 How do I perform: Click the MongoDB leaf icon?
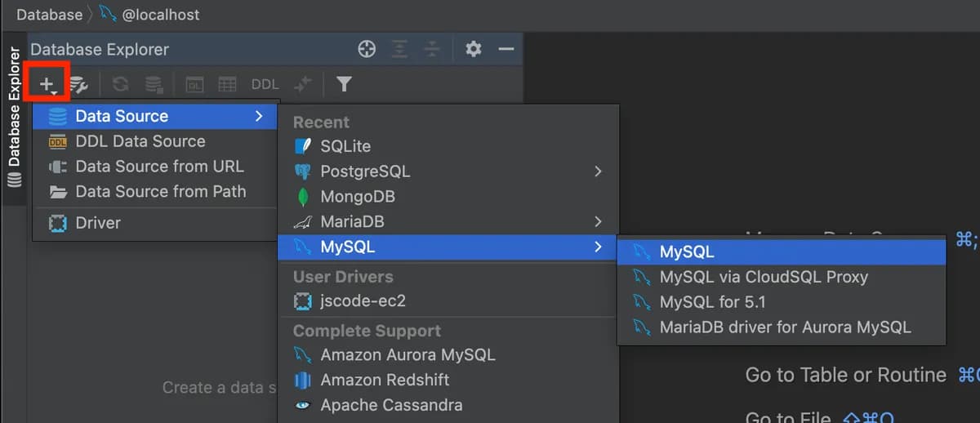303,197
